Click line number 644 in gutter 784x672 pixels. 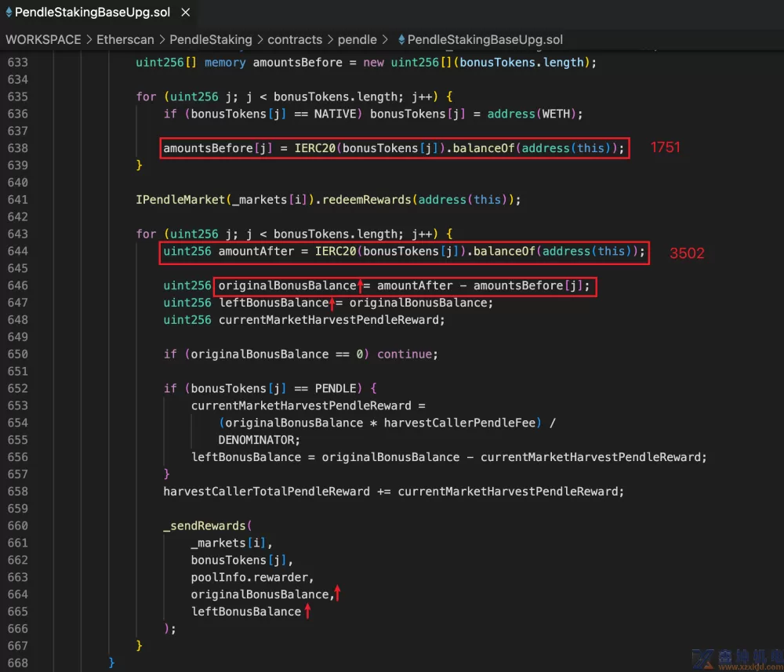coord(17,251)
